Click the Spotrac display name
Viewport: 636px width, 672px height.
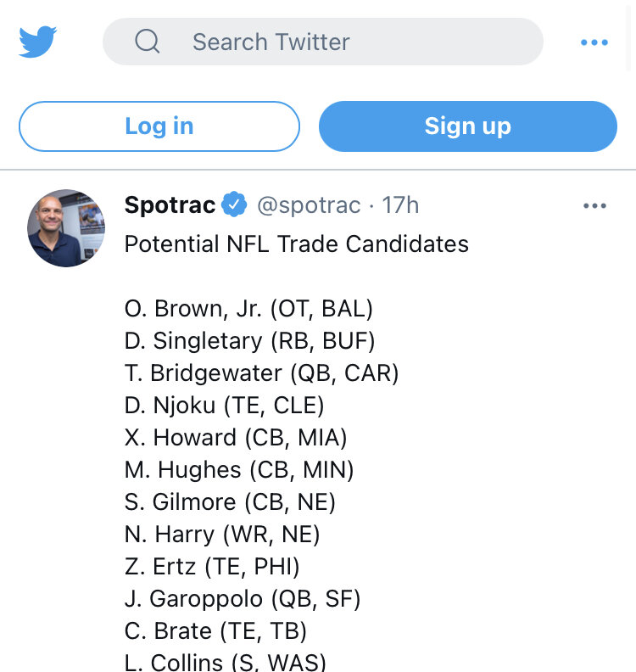pyautogui.click(x=170, y=204)
